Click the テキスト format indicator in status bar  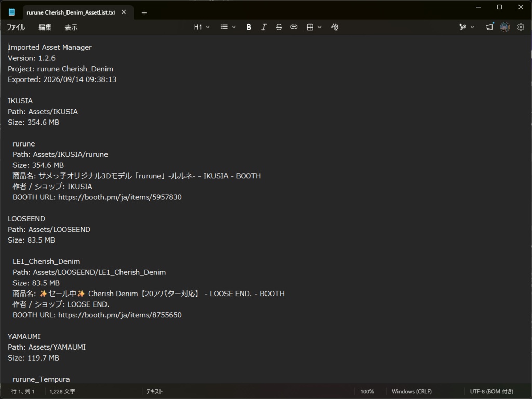tap(154, 392)
